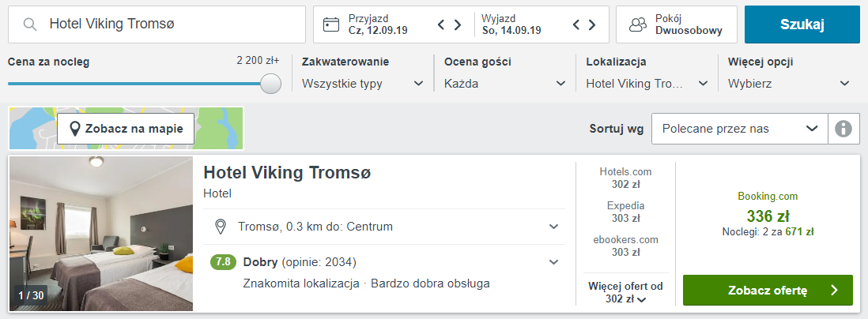This screenshot has width=868, height=319.
Task: Open the Sortuj wg sorting dropdown
Action: (x=739, y=129)
